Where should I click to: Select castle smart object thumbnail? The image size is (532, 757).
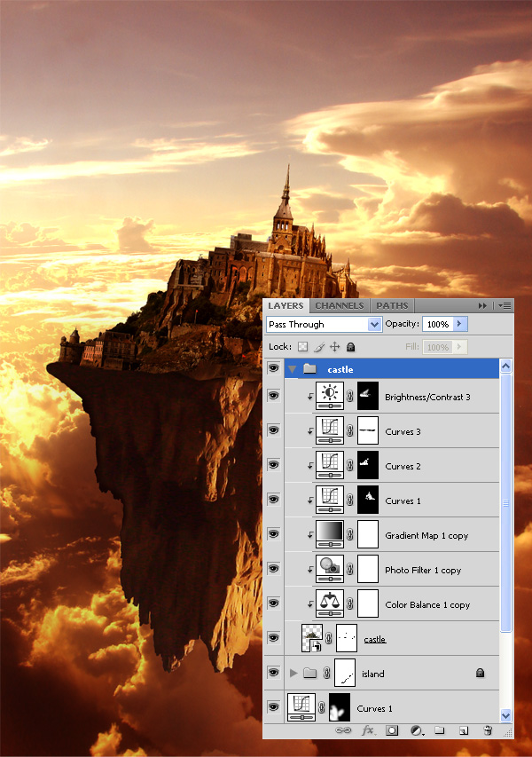pyautogui.click(x=311, y=638)
